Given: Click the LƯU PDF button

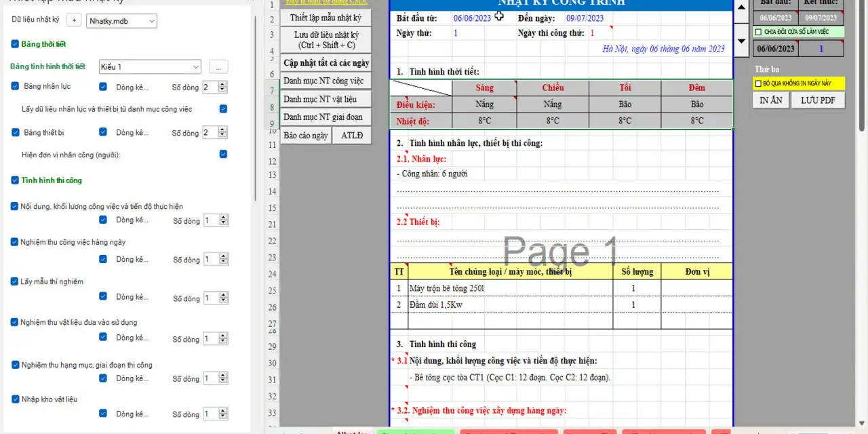Looking at the screenshot, I should [818, 100].
